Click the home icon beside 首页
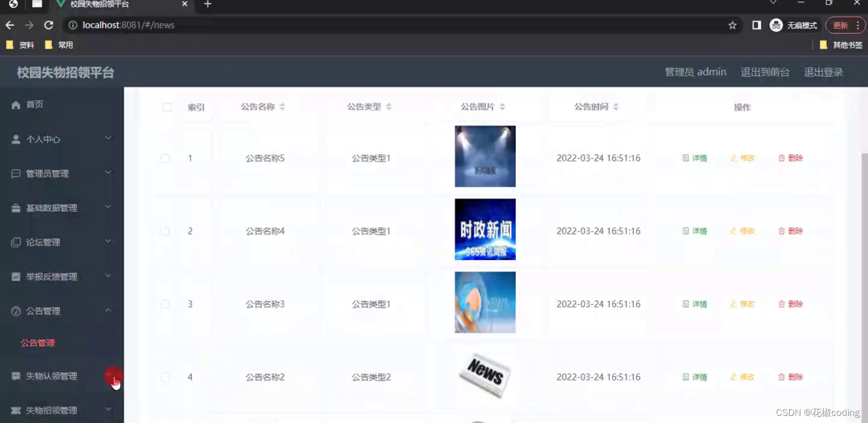Image resolution: width=868 pixels, height=423 pixels. (x=16, y=105)
